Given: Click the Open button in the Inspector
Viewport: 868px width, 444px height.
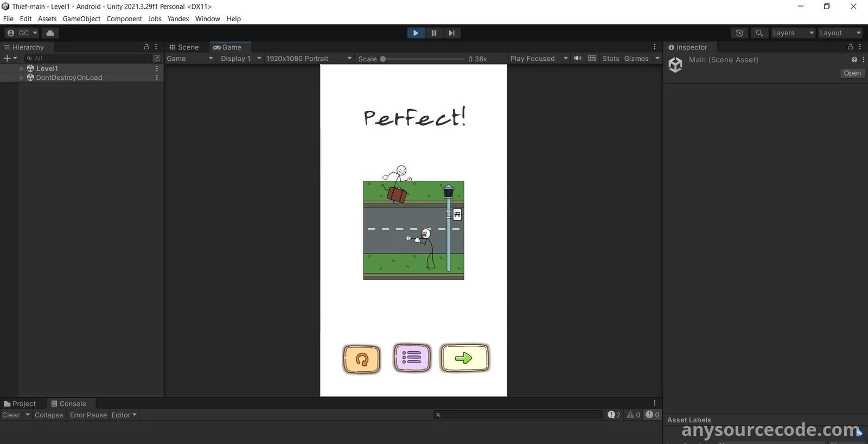Looking at the screenshot, I should pos(852,73).
